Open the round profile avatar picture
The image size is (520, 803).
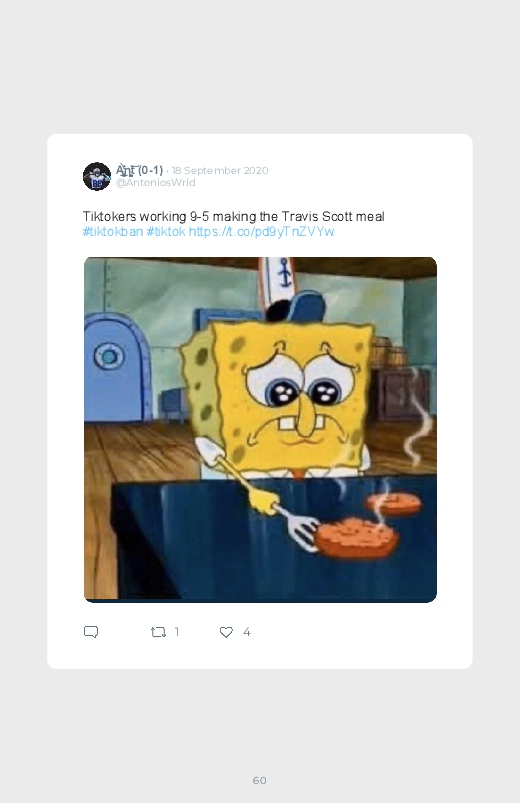[97, 176]
